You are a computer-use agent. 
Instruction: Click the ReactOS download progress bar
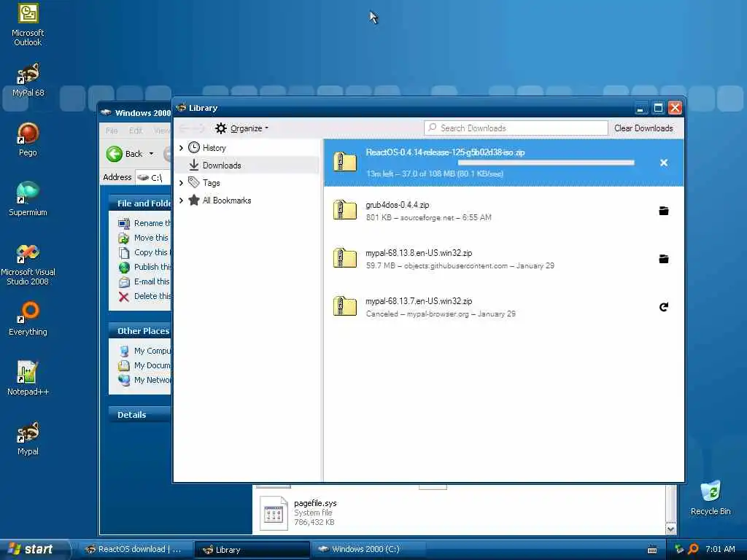(546, 163)
